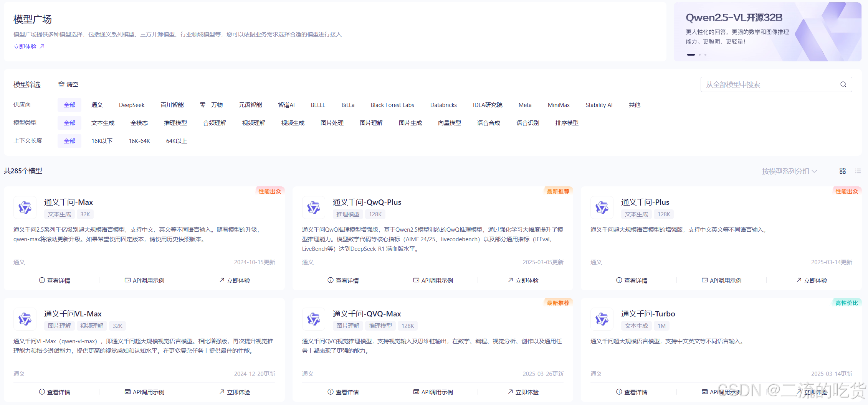This screenshot has width=868, height=405.
Task: Switch to list view icon
Action: pos(858,171)
